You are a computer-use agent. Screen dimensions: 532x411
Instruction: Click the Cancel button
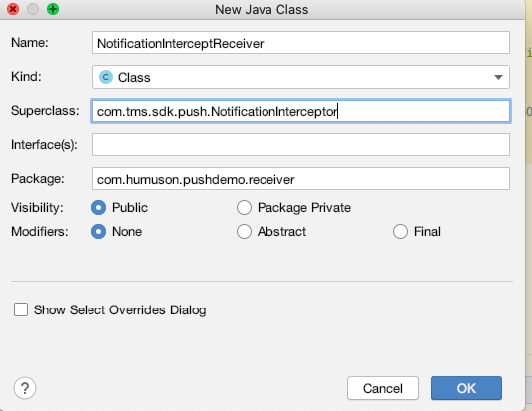click(x=383, y=388)
